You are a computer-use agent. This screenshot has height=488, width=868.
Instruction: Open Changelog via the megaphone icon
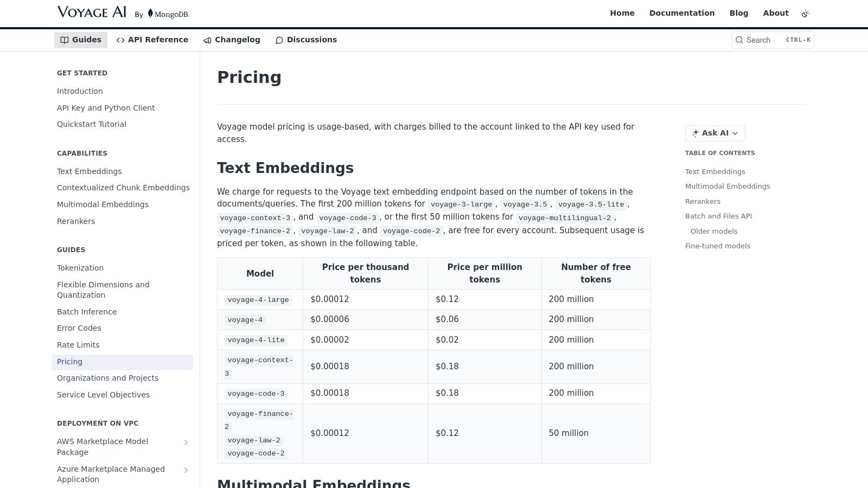(207, 40)
